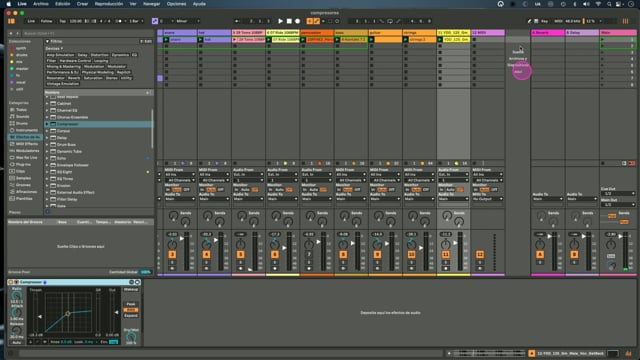
Task: Arm the Arrangement Record button
Action: click(298, 21)
